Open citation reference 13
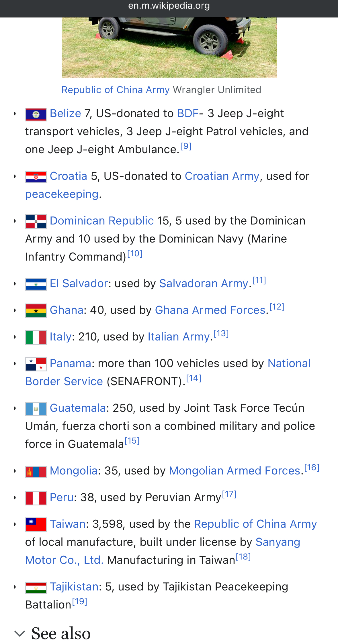338x644 pixels. (221, 334)
